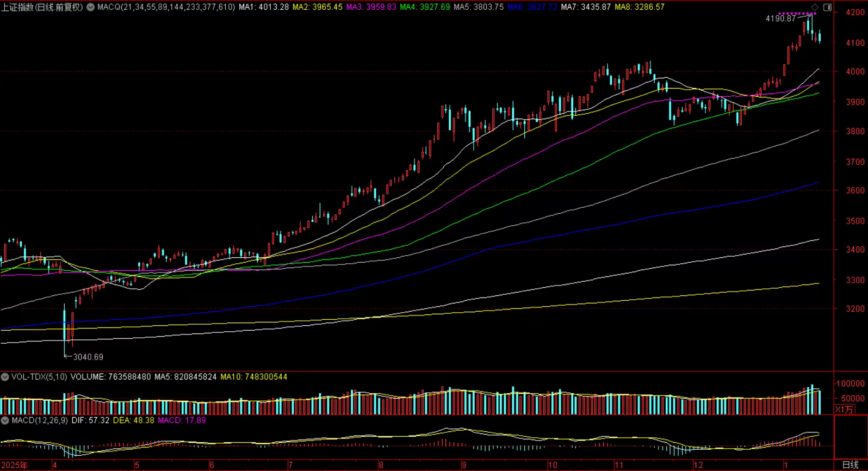Click the 3800 price axis label

[x=855, y=131]
